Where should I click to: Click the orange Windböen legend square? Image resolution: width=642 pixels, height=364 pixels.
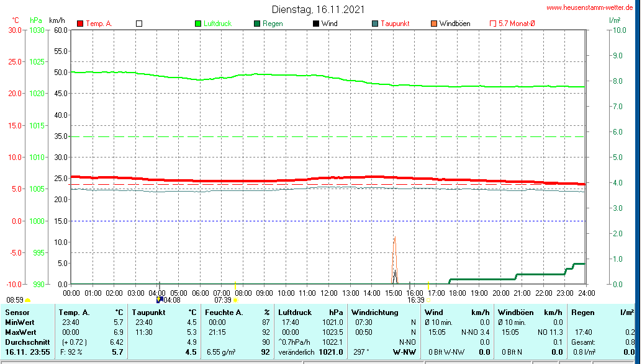[433, 24]
